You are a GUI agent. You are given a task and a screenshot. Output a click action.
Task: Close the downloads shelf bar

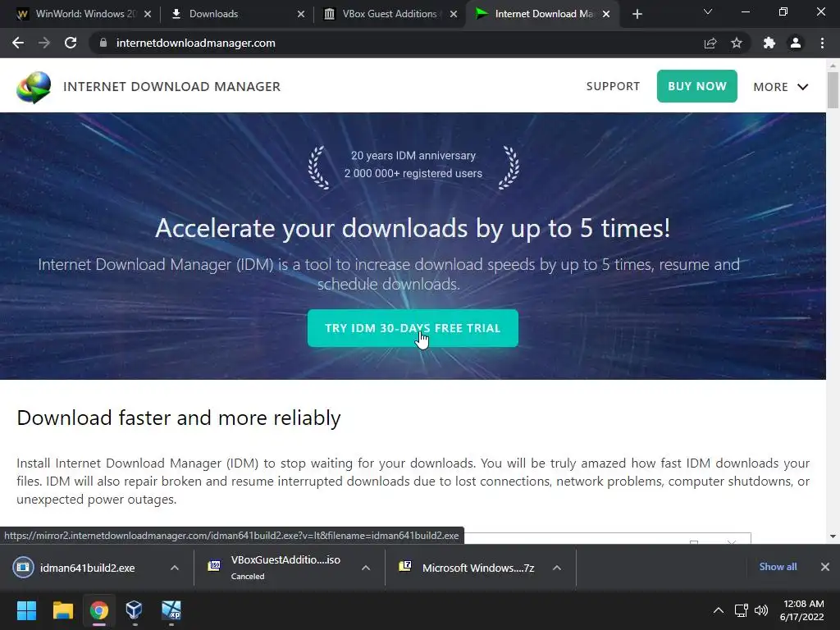[825, 567]
